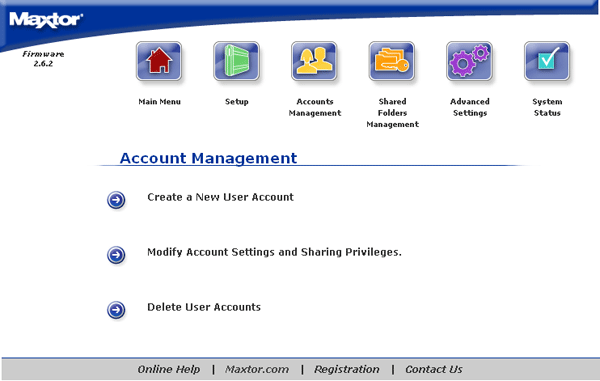This screenshot has width=600, height=381.
Task: Open the Accounts Management people icon
Action: [314, 61]
